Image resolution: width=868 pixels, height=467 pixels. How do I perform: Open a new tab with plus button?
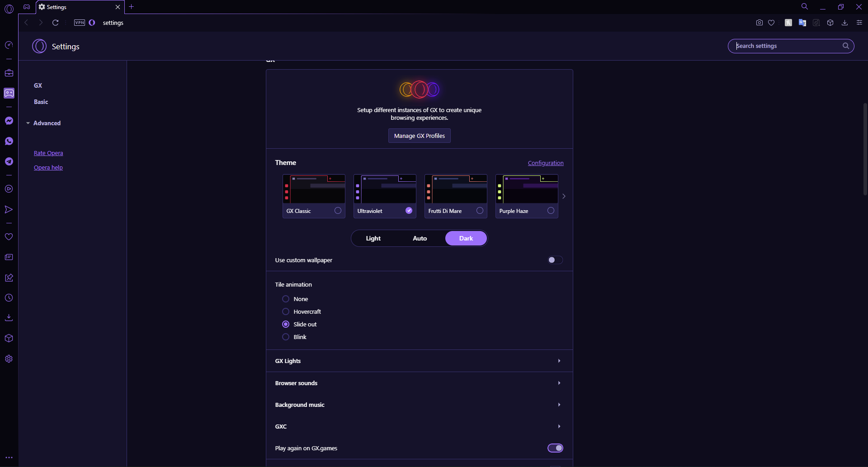coord(132,7)
